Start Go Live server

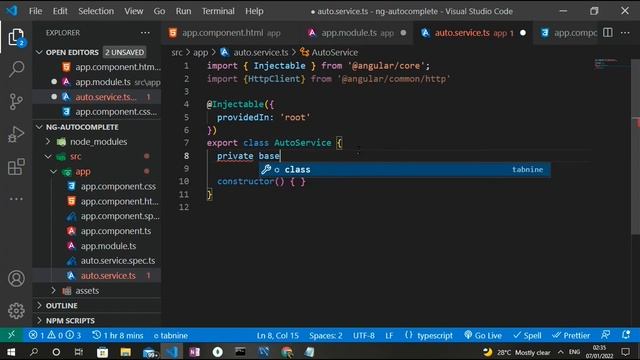point(483,336)
